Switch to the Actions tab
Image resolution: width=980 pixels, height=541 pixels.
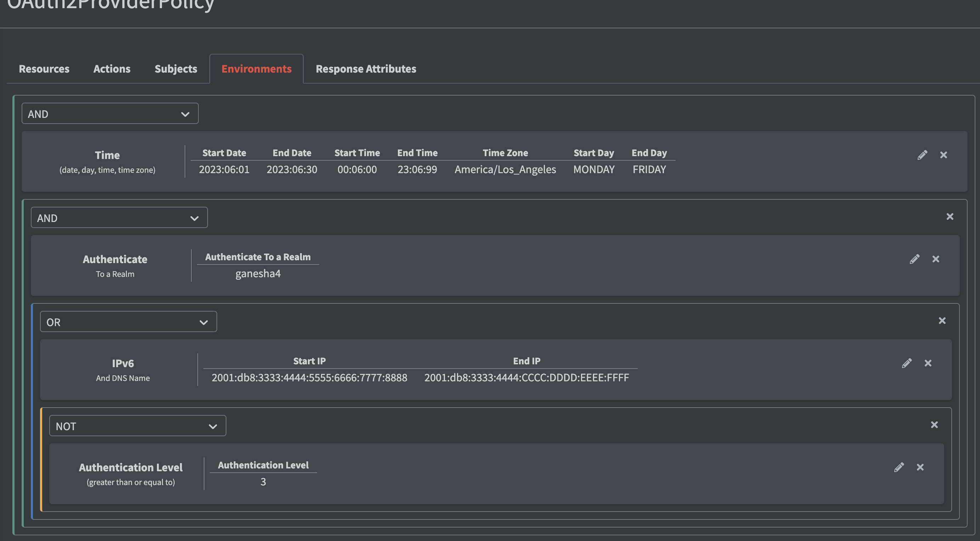click(x=112, y=69)
